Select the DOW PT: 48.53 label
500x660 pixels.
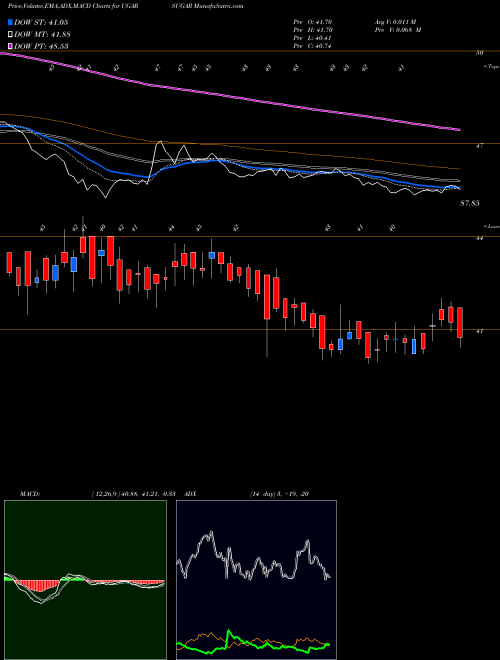point(41,46)
